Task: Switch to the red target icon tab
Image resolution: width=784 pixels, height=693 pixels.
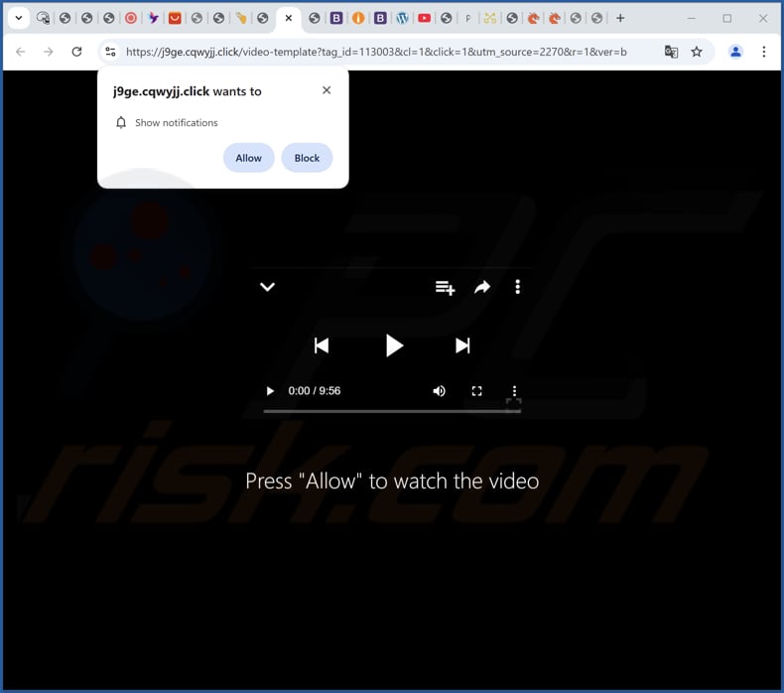Action: click(x=130, y=18)
